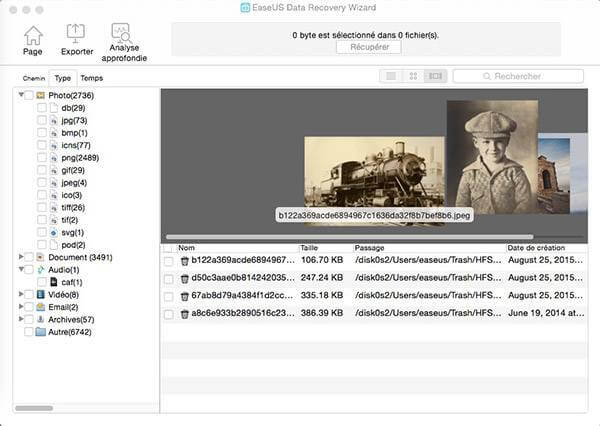Click the pod file type icon
This screenshot has width=600, height=426.
point(54,245)
